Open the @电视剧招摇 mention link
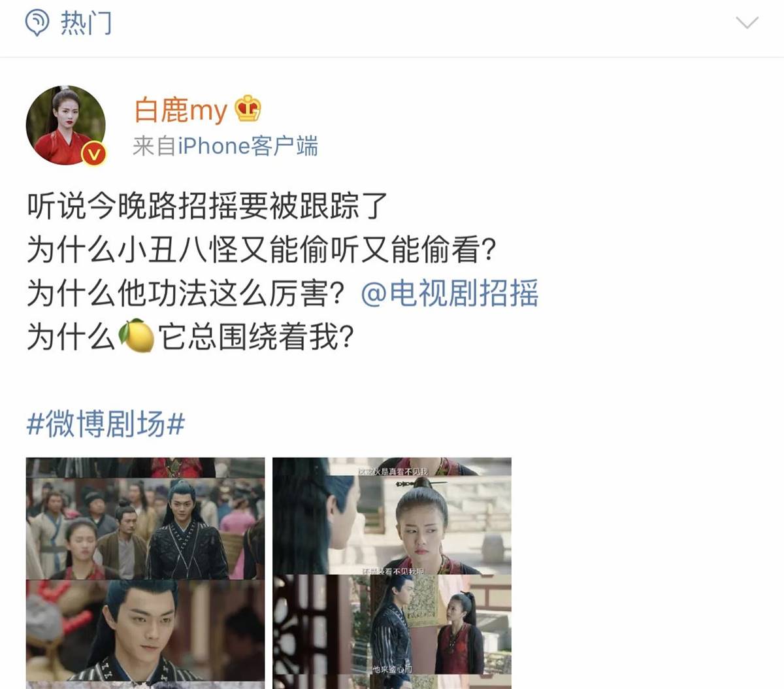Viewport: 784px width, 689px height. pyautogui.click(x=449, y=293)
